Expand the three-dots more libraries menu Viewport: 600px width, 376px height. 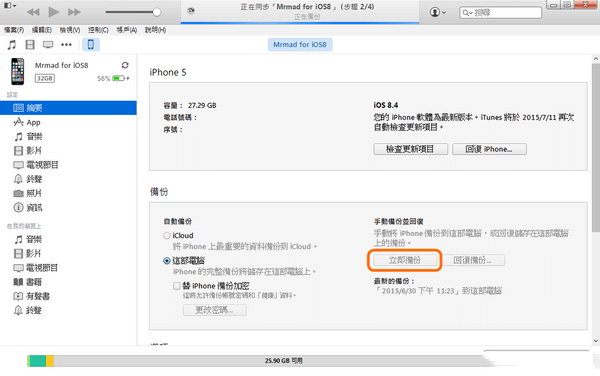66,45
